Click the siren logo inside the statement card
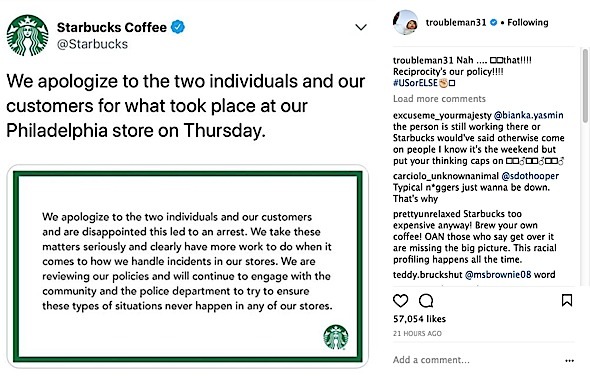Screen dimensions: 590x376 (336, 337)
